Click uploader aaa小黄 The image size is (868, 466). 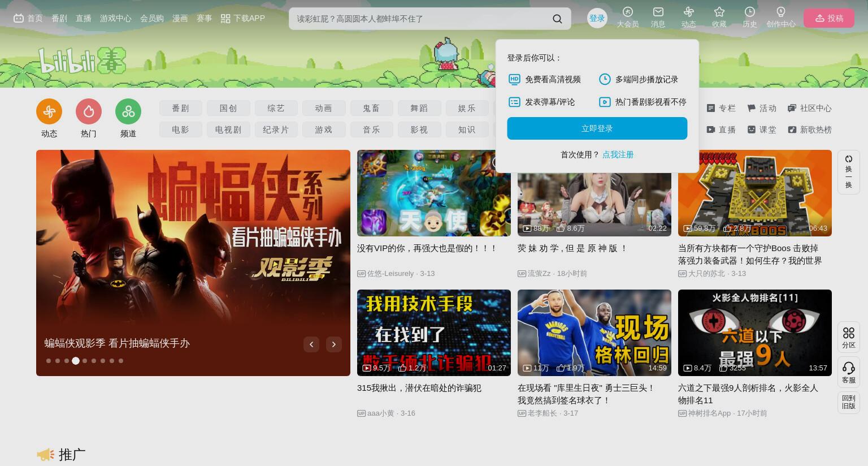point(381,413)
